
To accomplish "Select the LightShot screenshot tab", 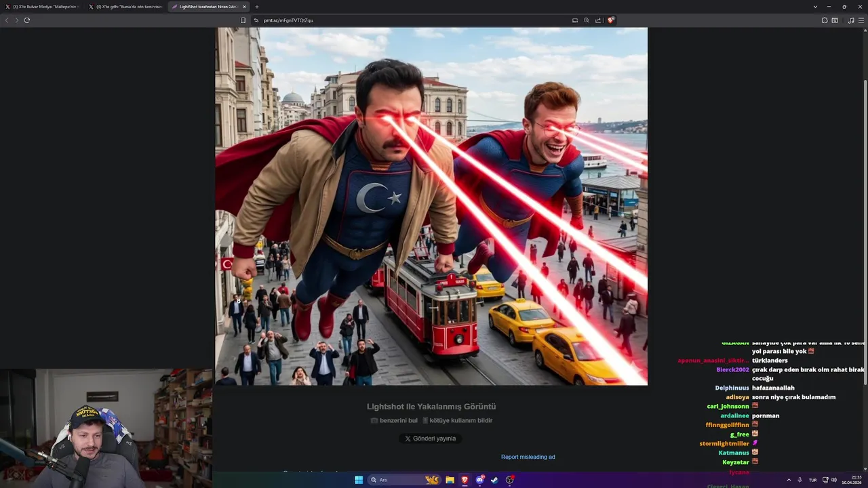I will tap(208, 7).
